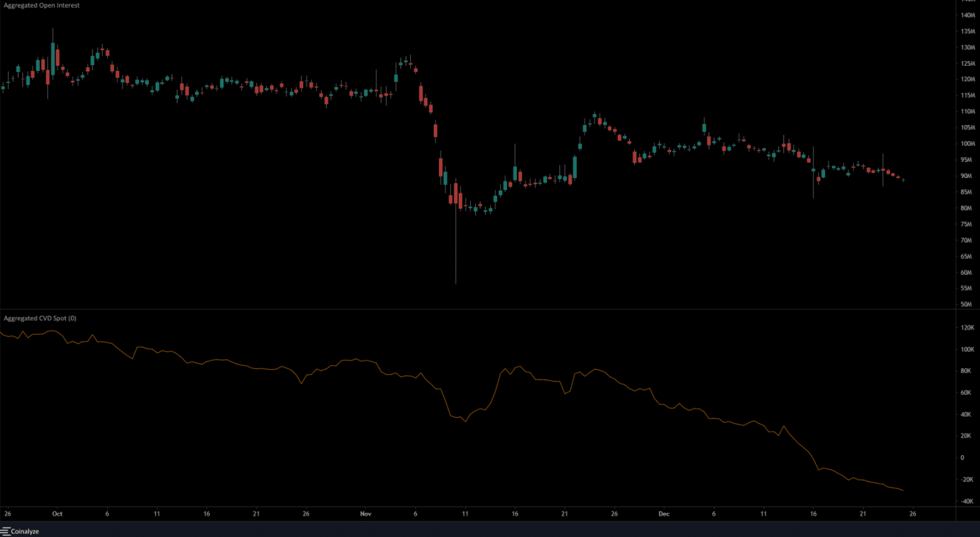Select the 95M axis value

click(x=966, y=160)
